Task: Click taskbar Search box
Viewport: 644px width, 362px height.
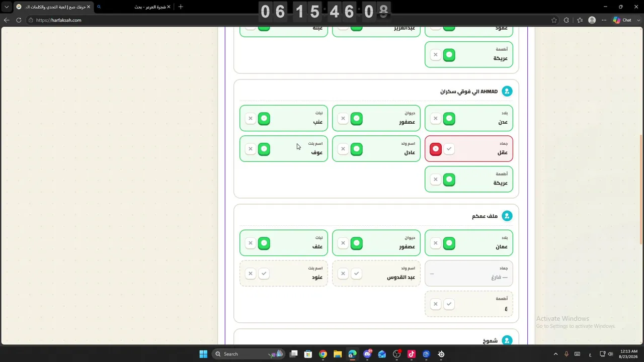Action: point(249,354)
